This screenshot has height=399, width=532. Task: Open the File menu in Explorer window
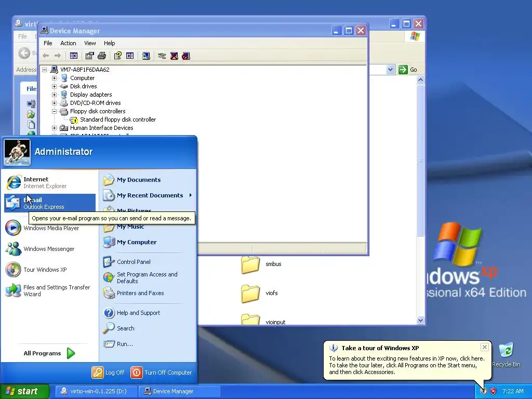tap(22, 36)
